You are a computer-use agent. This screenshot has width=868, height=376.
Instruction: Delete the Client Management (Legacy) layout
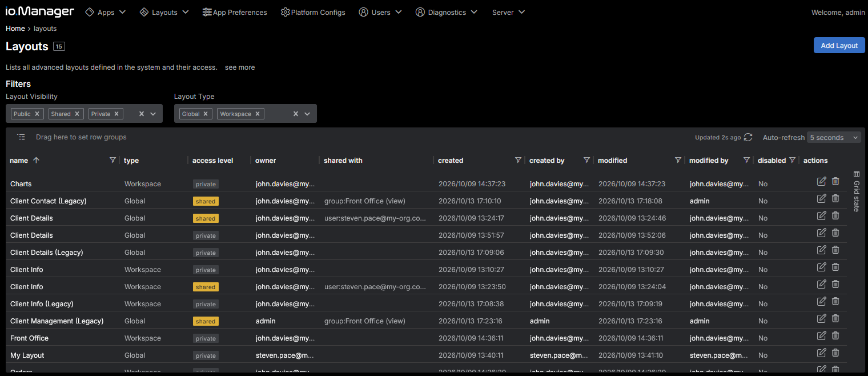[835, 319]
